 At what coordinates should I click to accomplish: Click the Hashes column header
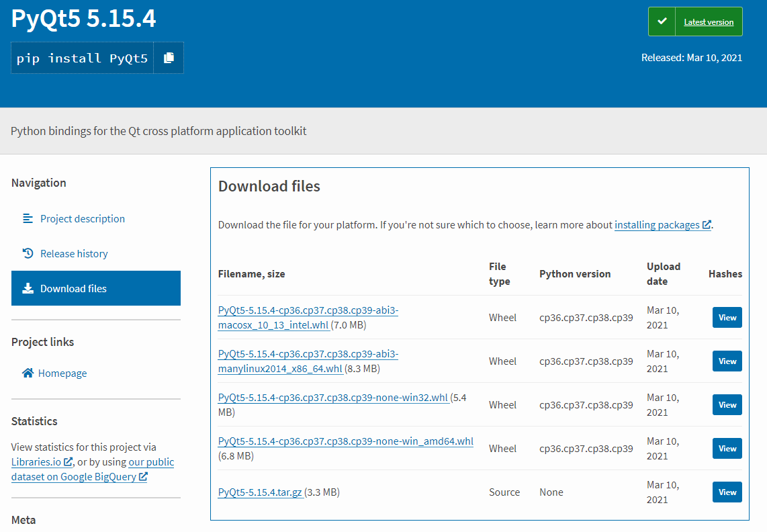pyautogui.click(x=725, y=273)
